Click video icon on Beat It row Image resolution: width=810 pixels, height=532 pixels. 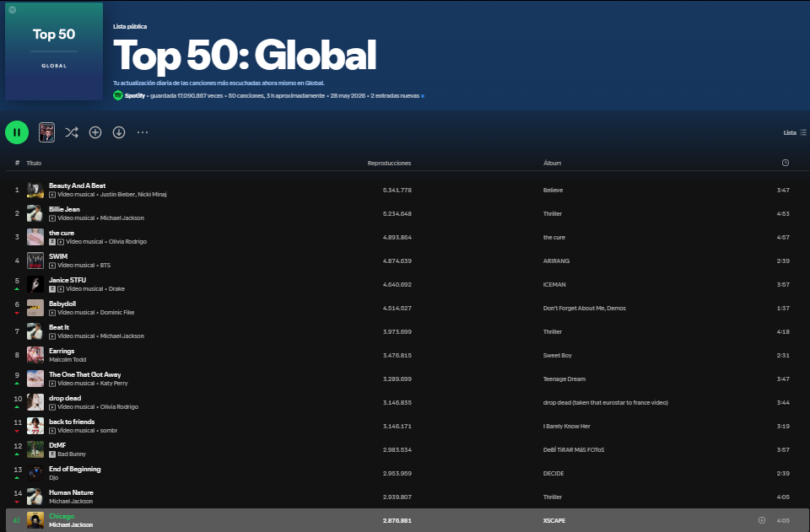coord(52,336)
